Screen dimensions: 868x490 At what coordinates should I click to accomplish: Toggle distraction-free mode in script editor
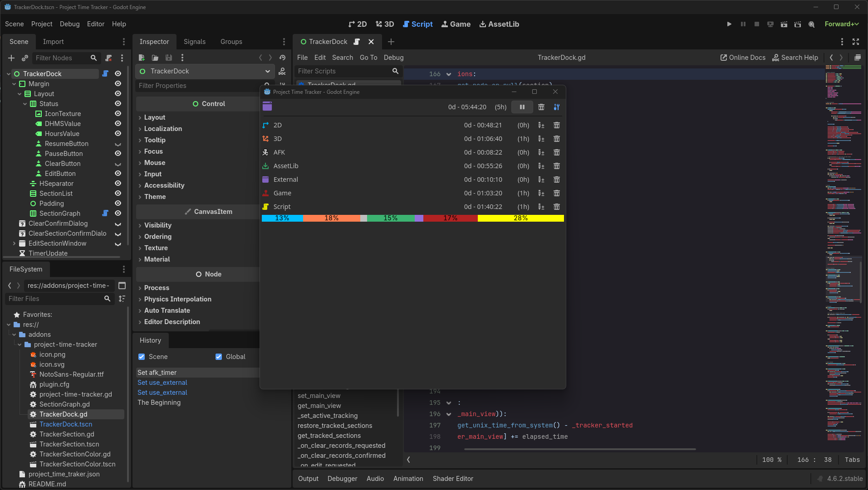856,42
